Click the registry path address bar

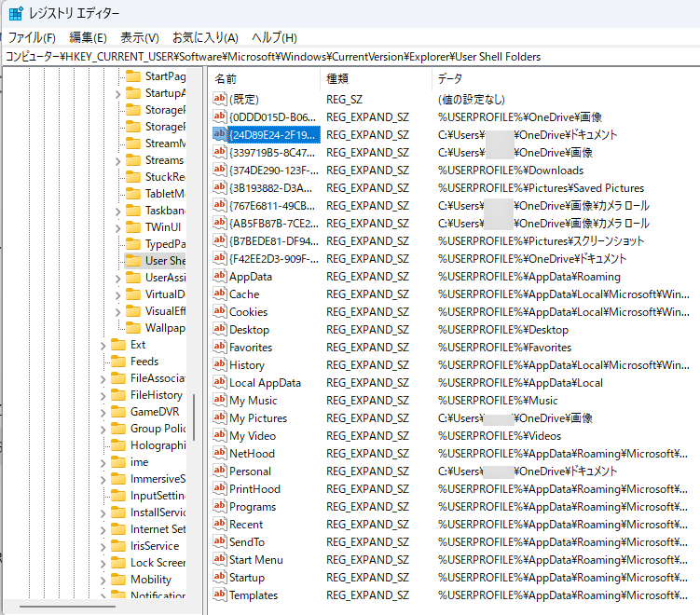click(350, 57)
